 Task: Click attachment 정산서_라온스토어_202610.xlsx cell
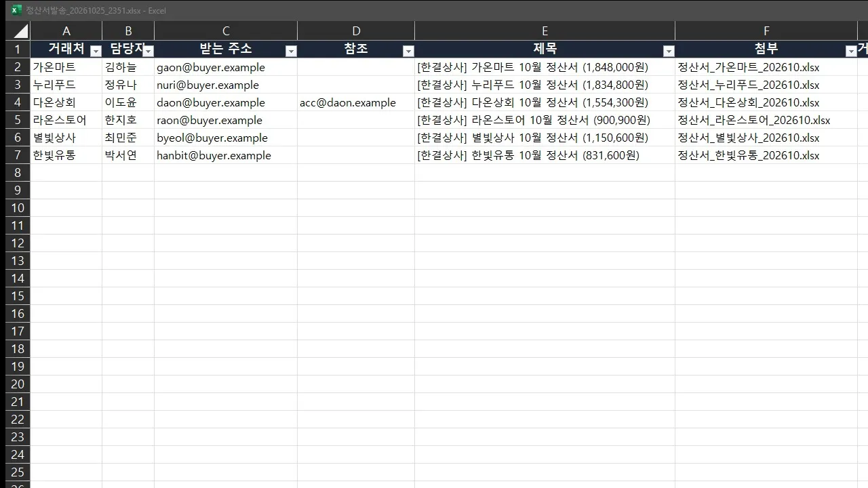766,120
